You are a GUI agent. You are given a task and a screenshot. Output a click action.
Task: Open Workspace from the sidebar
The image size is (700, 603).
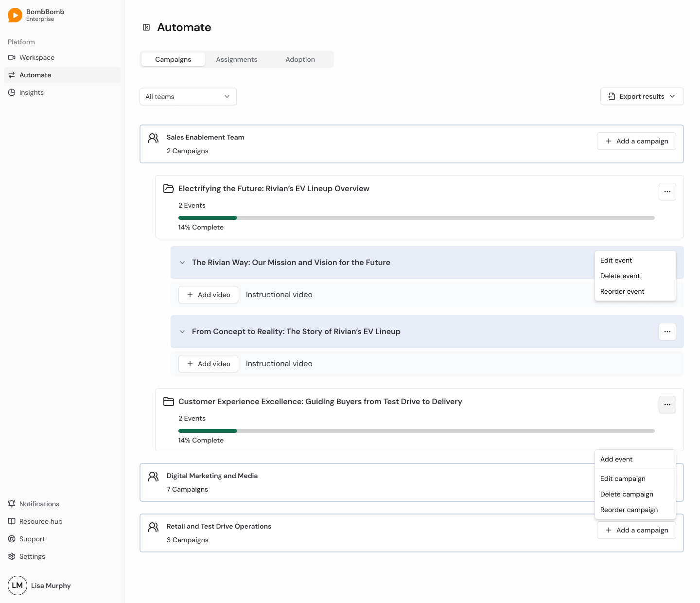point(37,57)
